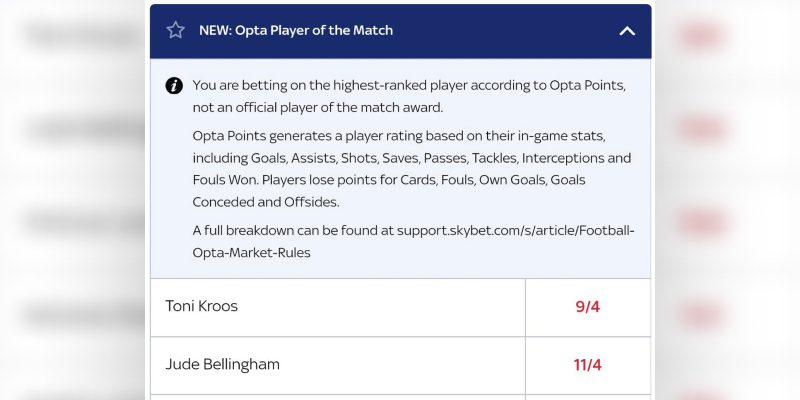Click the partially visible row below Jude Bellingham
The width and height of the screenshot is (800, 400).
(400, 397)
